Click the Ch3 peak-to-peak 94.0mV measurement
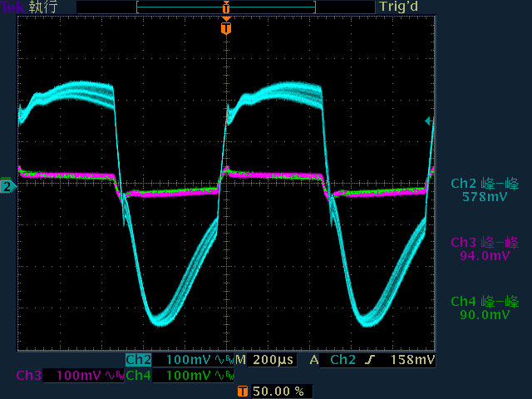This screenshot has height=399, width=532. pos(485,249)
